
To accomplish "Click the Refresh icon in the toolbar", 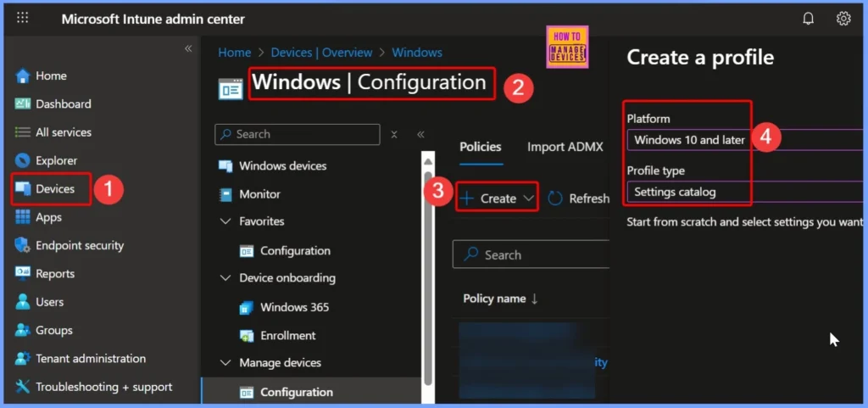I will (555, 198).
